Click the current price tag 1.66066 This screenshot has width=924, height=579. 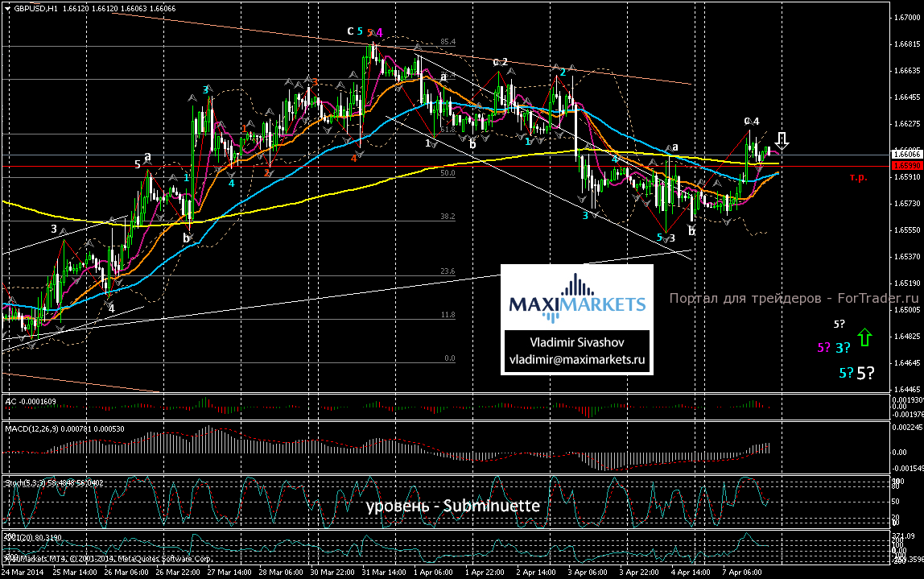906,153
